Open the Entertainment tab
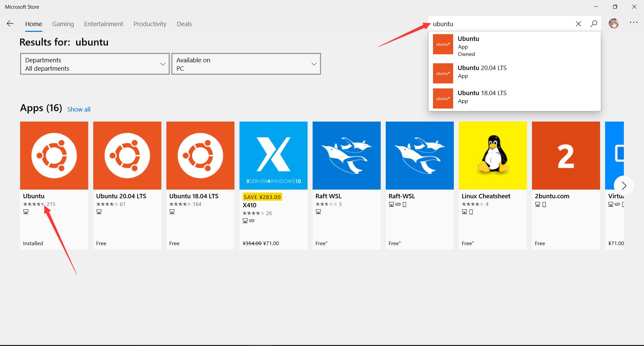The width and height of the screenshot is (644, 346). tap(104, 24)
